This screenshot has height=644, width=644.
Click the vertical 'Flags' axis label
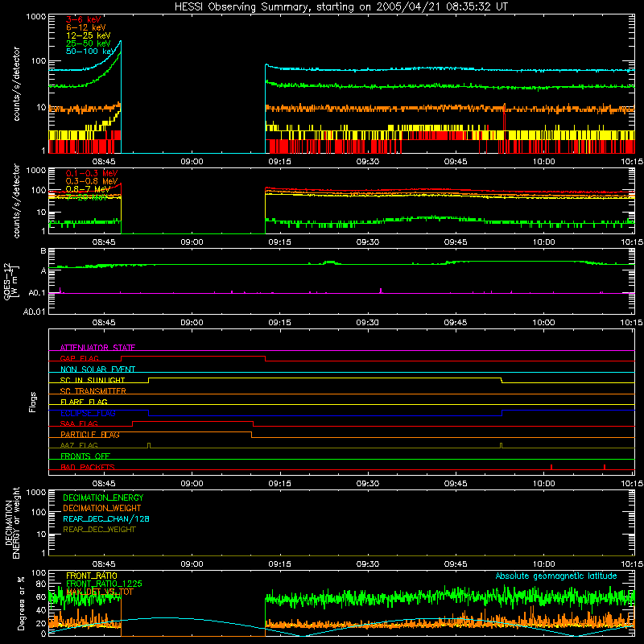(x=33, y=402)
